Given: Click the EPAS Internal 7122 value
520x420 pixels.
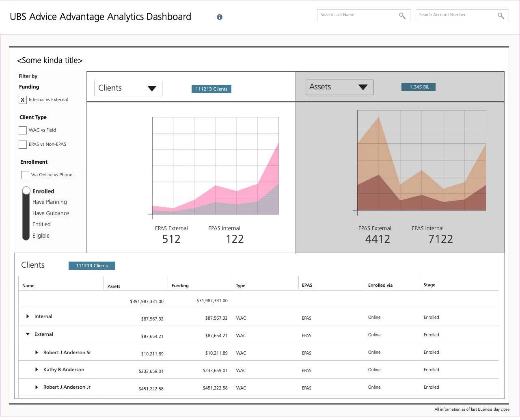Looking at the screenshot, I should 440,239.
